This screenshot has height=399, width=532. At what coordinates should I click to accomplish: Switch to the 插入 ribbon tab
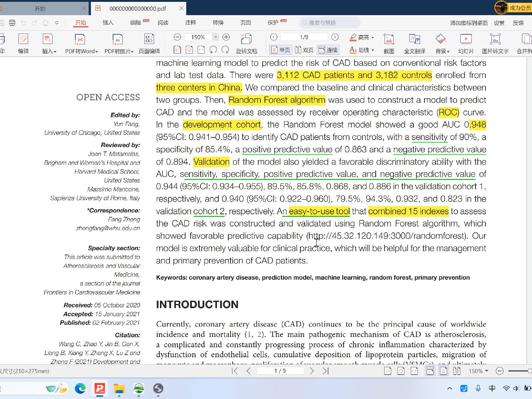tap(108, 23)
